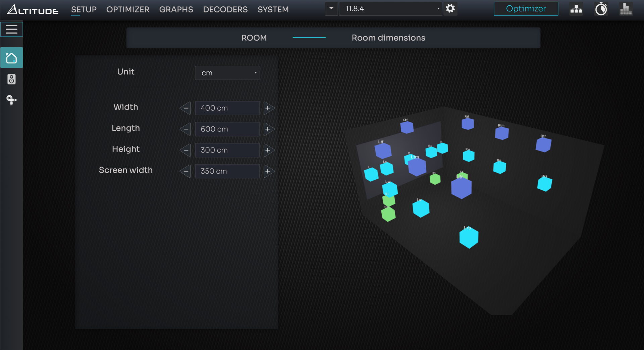The width and height of the screenshot is (644, 350).
Task: Click the arrow button left of preset box
Action: pos(331,9)
